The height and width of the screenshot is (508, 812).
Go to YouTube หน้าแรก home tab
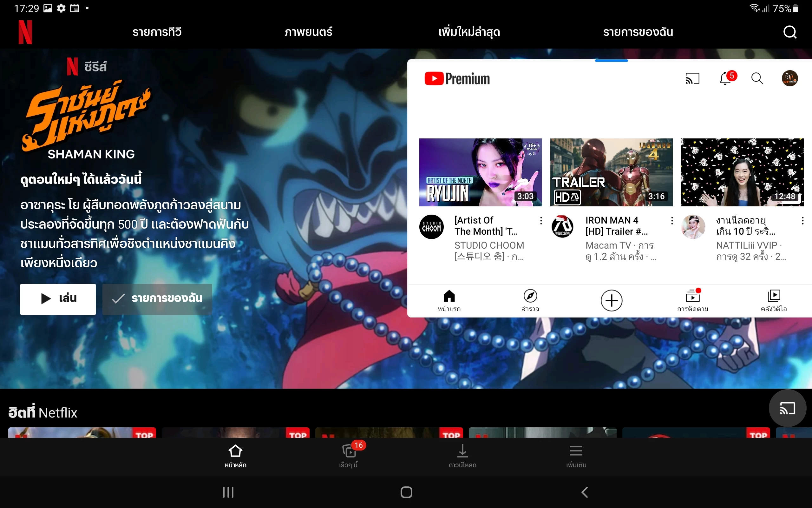pyautogui.click(x=449, y=301)
